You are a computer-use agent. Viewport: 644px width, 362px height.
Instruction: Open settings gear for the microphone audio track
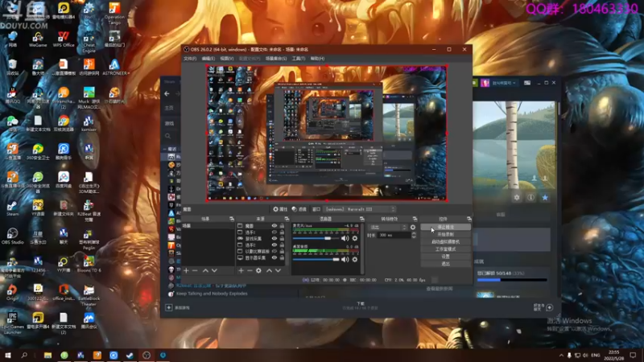[x=355, y=238]
